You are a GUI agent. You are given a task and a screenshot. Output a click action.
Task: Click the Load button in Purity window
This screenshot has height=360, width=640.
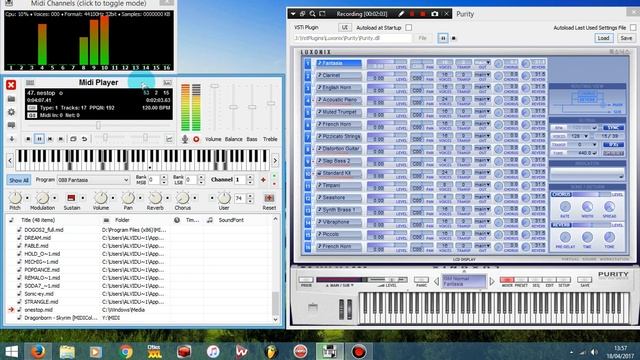point(603,38)
